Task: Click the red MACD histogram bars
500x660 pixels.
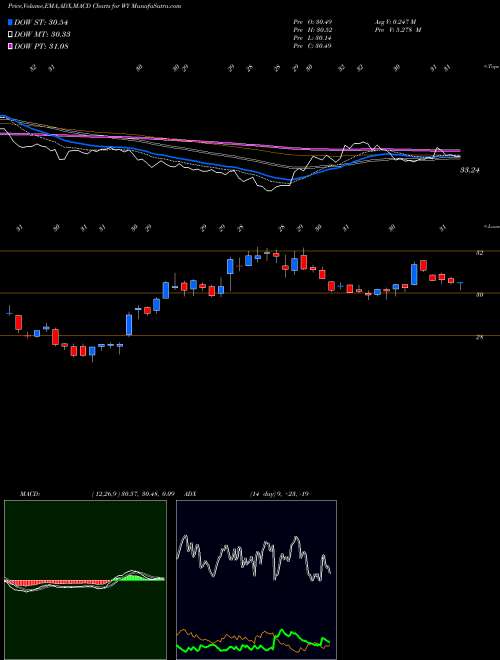Action: click(x=57, y=583)
